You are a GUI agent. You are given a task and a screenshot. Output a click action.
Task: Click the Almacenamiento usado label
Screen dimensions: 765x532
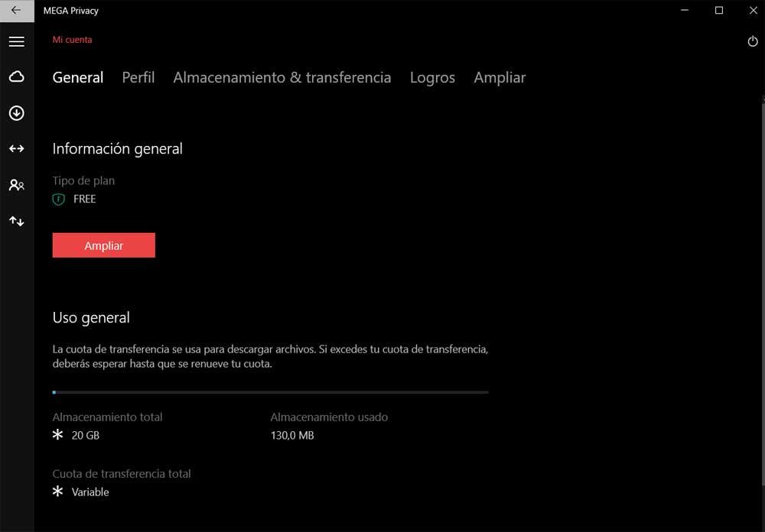(329, 417)
